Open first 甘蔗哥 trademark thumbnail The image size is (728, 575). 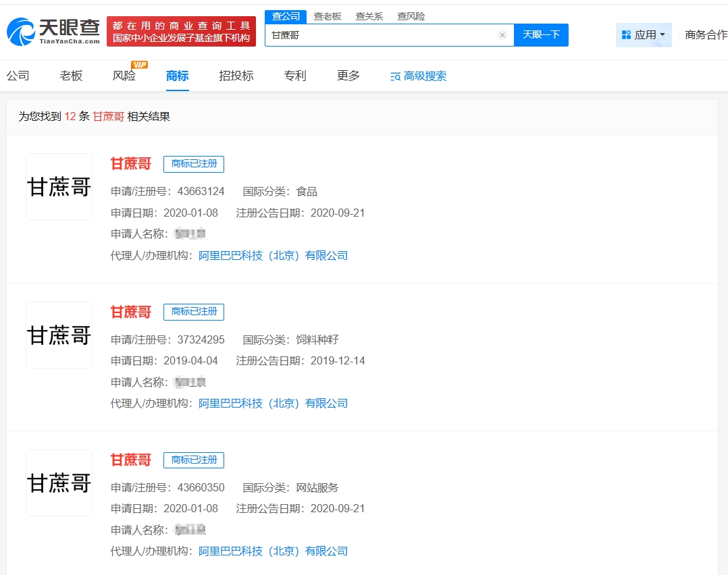click(x=59, y=187)
